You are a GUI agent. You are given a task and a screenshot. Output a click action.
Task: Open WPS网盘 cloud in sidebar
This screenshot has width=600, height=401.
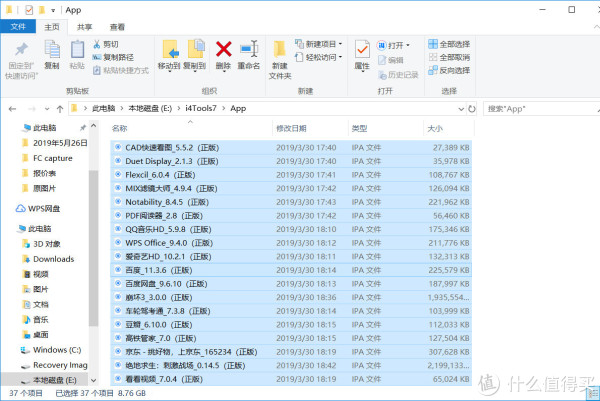coord(38,209)
